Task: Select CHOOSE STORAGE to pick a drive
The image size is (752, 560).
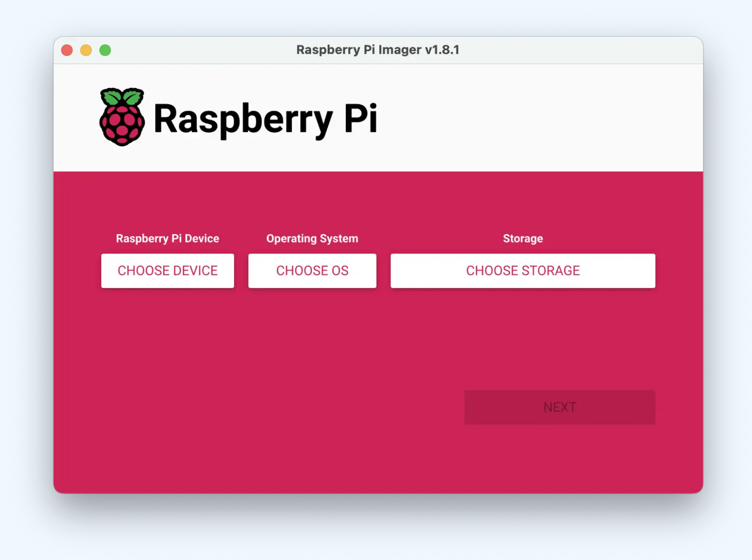Action: [523, 271]
